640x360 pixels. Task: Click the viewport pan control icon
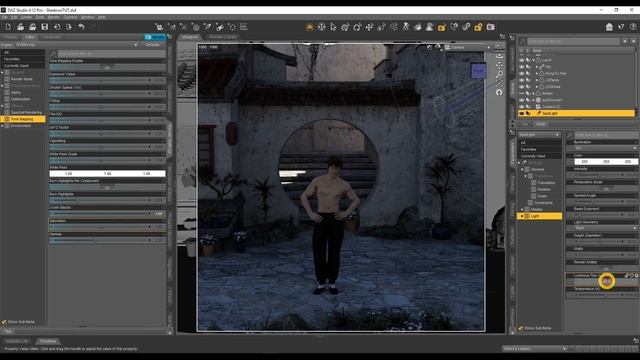coord(499,65)
